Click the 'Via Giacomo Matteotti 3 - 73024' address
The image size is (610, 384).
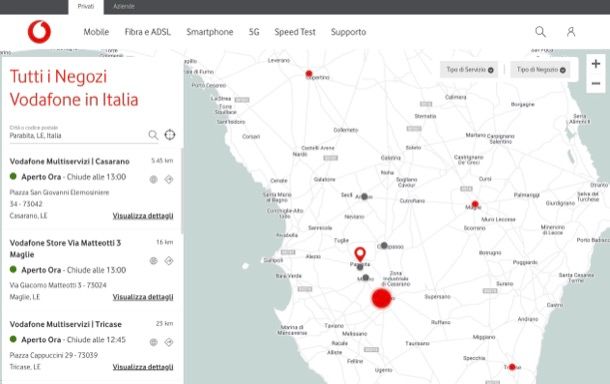(x=58, y=285)
